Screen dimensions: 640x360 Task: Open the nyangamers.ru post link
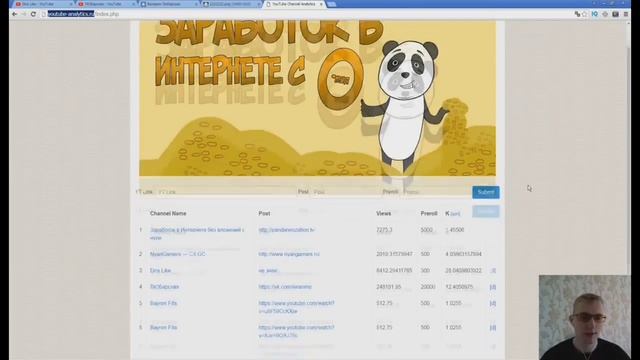tap(289, 254)
